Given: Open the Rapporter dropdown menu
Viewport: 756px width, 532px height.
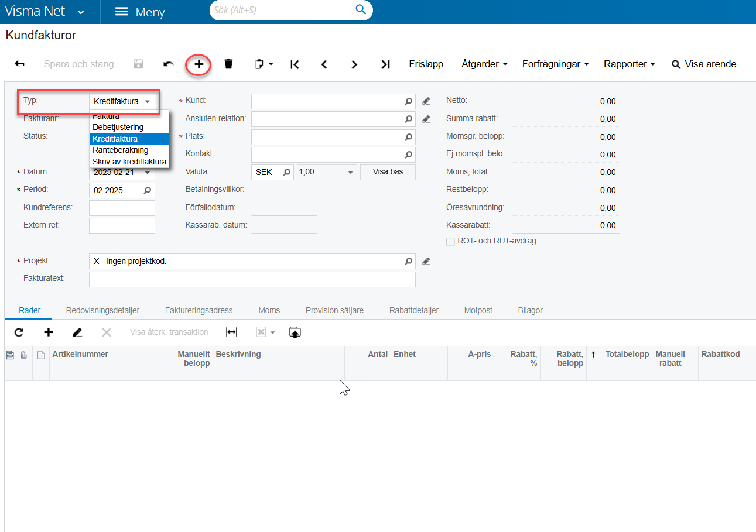Looking at the screenshot, I should (x=630, y=64).
